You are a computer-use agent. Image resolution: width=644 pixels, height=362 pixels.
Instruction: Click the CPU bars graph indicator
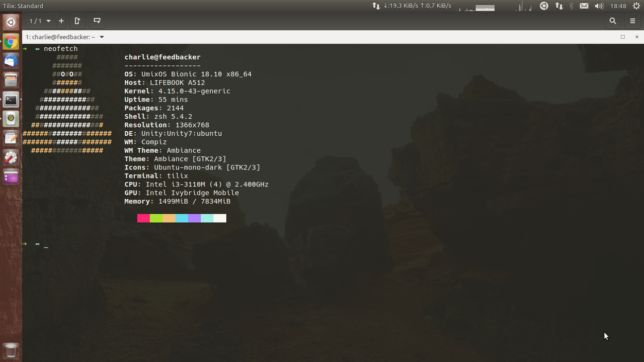524,6
